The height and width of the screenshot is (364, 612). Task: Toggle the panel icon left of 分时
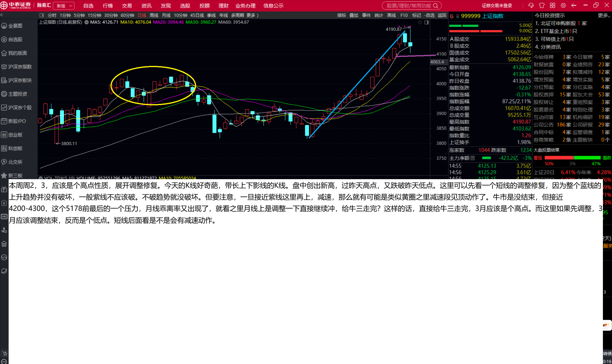coord(42,15)
